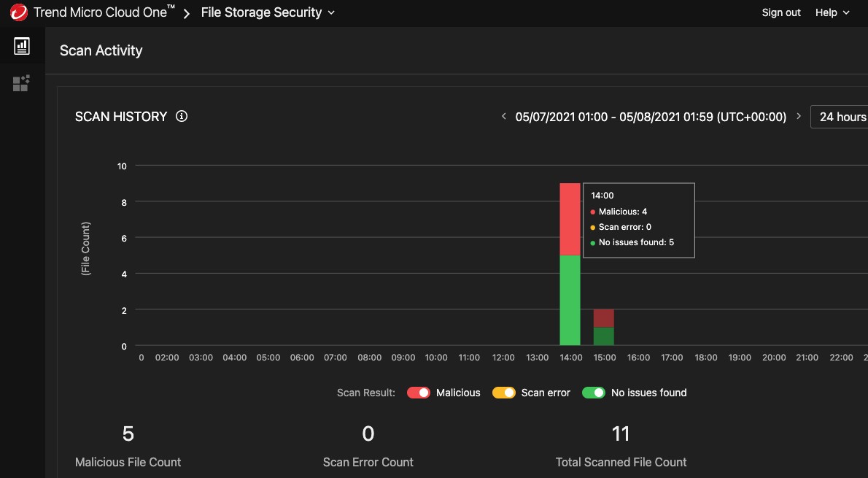868x478 pixels.
Task: Click the Trend Micro logo icon
Action: (18, 12)
